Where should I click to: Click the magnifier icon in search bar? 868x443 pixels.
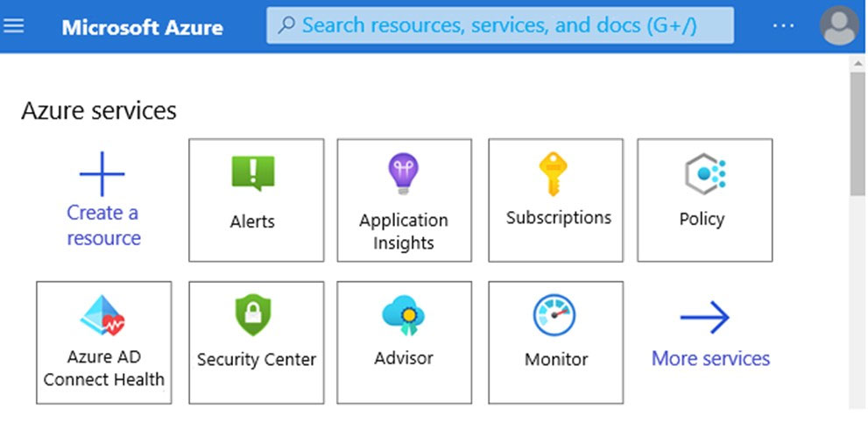(x=286, y=25)
